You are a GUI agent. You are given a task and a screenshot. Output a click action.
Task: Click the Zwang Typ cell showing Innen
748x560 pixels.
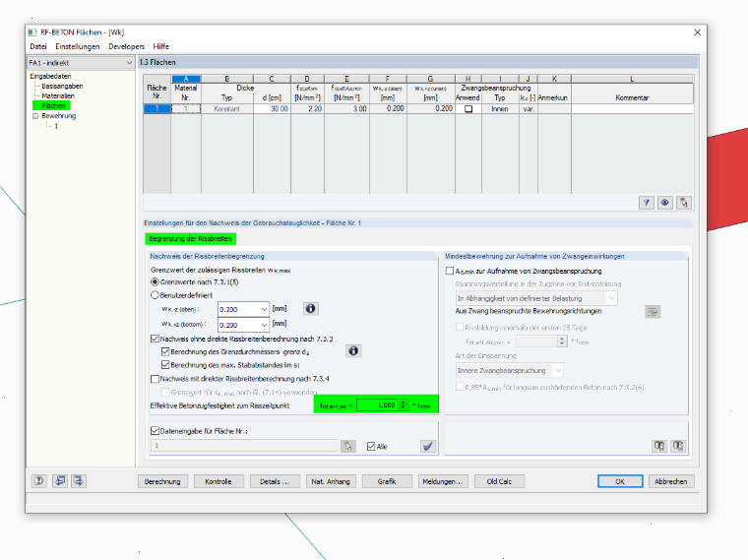(500, 109)
